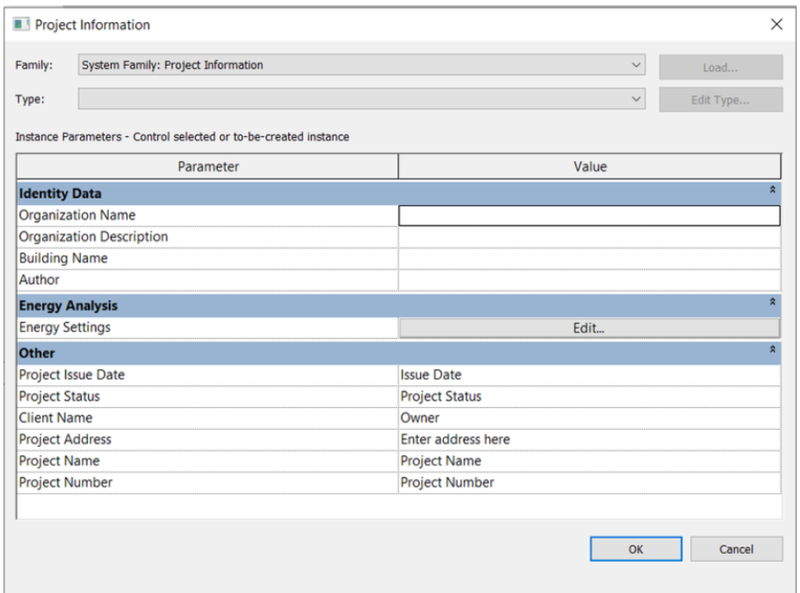Select the Client Name parameter label

(56, 417)
